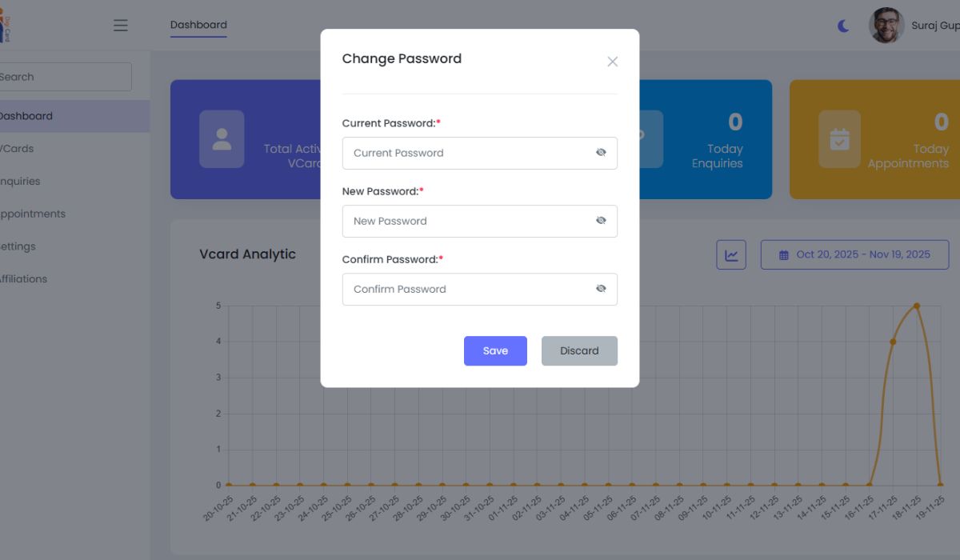Show the Current Password text with the eye toggle
The height and width of the screenshot is (560, 960).
click(x=601, y=151)
